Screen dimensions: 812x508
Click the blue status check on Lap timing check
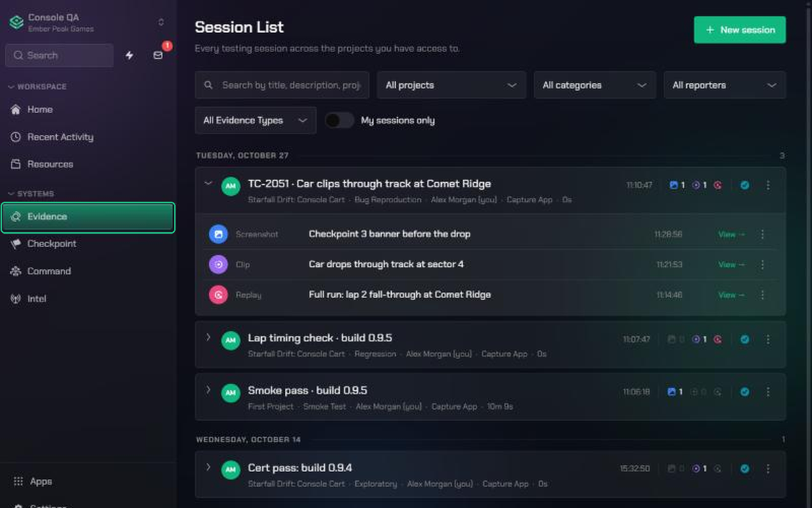[x=744, y=339]
